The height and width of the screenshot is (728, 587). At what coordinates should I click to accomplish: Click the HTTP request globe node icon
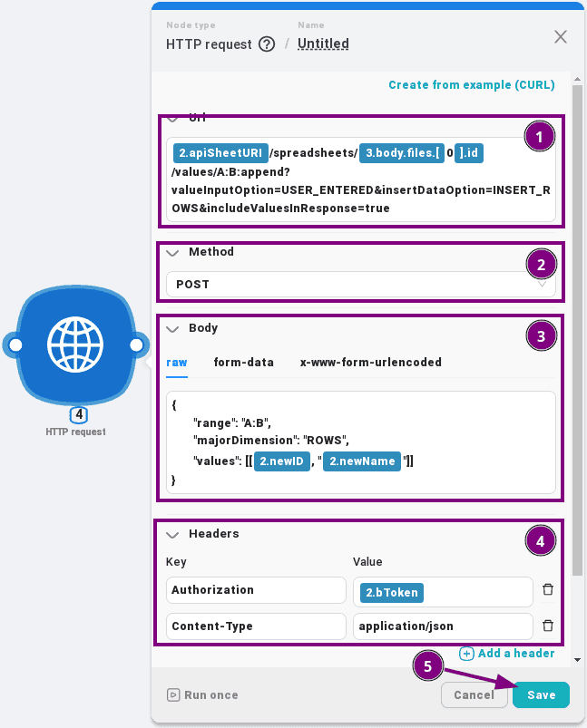[75, 345]
